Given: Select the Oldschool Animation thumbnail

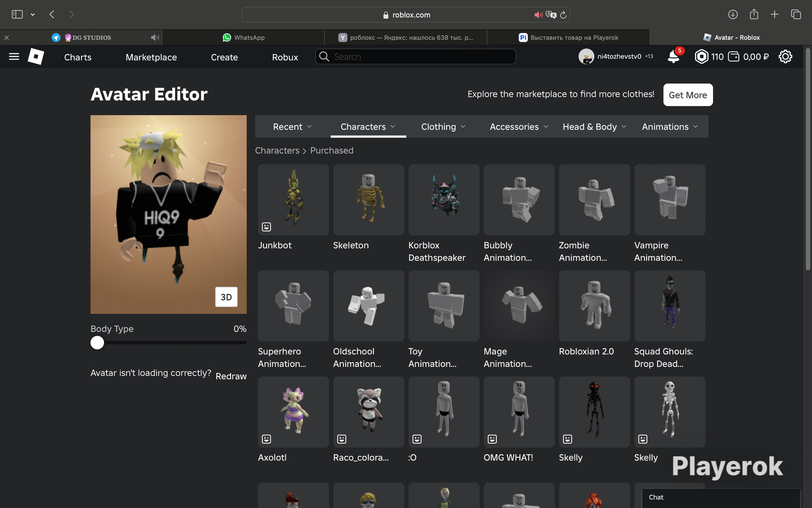Looking at the screenshot, I should click(368, 306).
